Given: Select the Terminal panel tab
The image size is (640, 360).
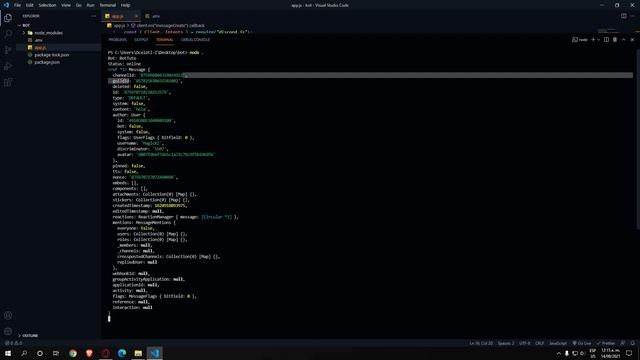Looking at the screenshot, I should [x=165, y=40].
